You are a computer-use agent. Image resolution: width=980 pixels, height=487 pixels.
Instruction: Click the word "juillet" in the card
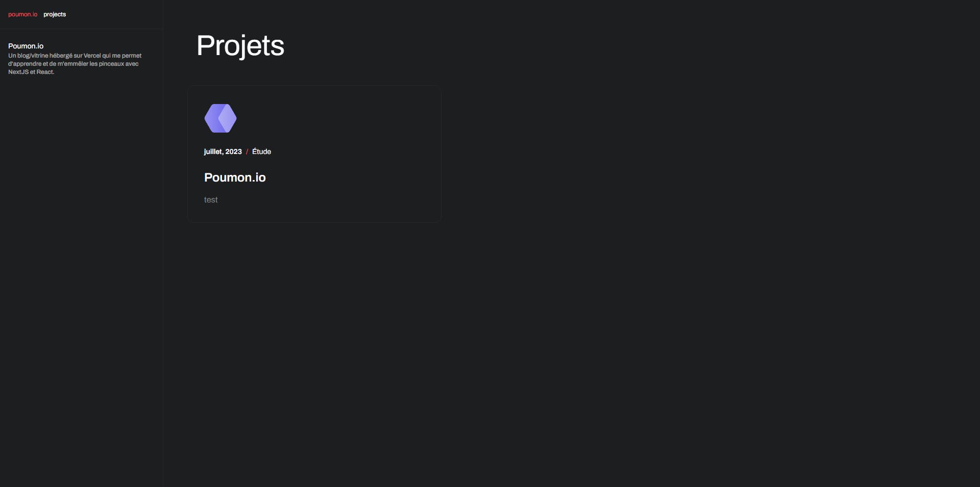213,151
